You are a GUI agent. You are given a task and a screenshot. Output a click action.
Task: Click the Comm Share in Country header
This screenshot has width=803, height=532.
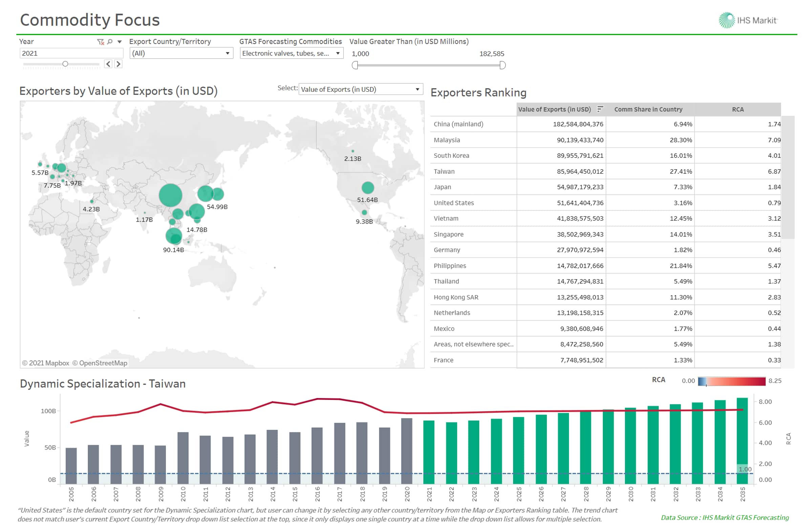648,109
